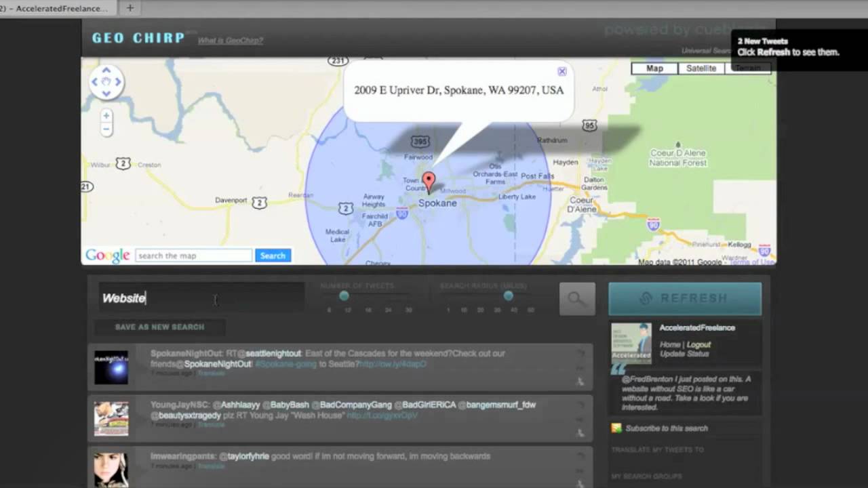The height and width of the screenshot is (488, 868).
Task: Close the Upriver Dr address bubble
Action: click(561, 71)
